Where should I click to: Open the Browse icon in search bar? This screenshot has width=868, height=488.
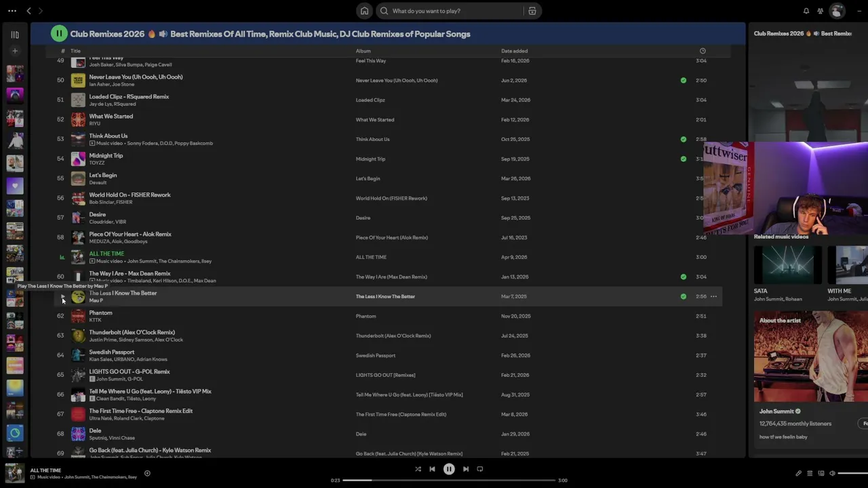[x=532, y=11]
